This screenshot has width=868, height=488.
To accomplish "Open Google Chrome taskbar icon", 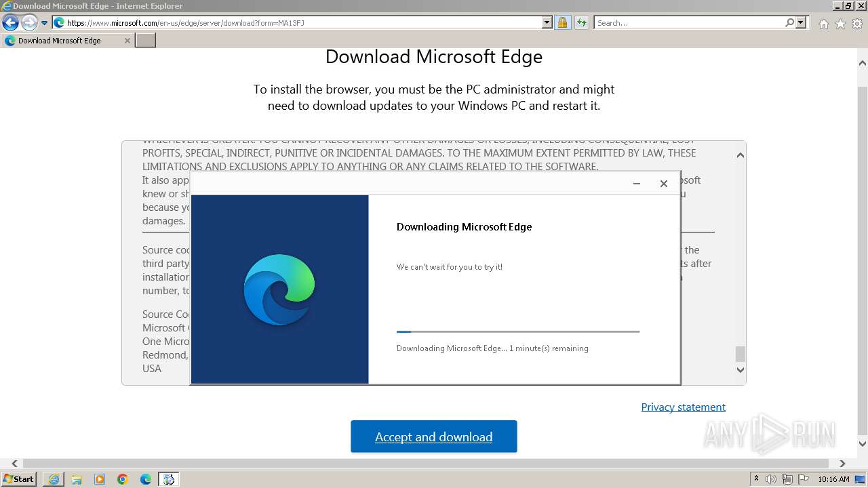I will [x=123, y=479].
